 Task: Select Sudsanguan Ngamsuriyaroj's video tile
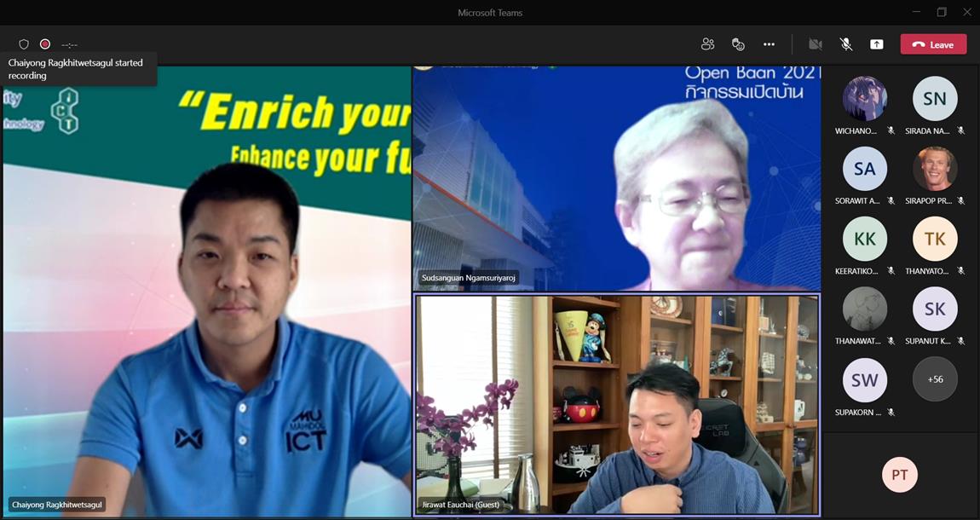[616, 179]
